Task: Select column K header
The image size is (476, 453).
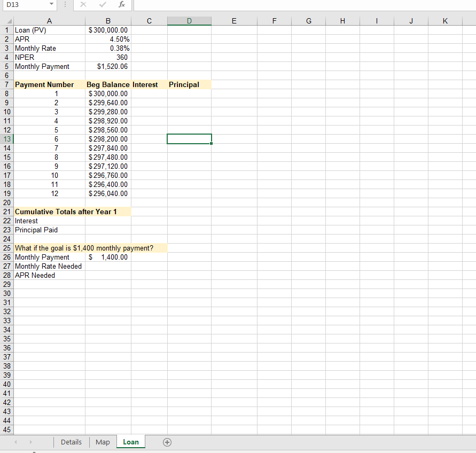Action: click(x=445, y=21)
